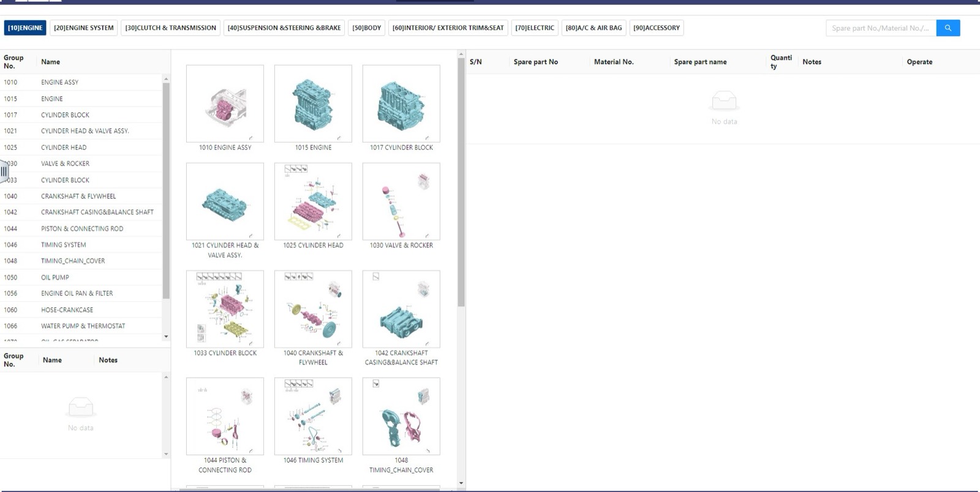
Task: Select list row 1046 TIMING SYSTEM
Action: click(x=81, y=245)
